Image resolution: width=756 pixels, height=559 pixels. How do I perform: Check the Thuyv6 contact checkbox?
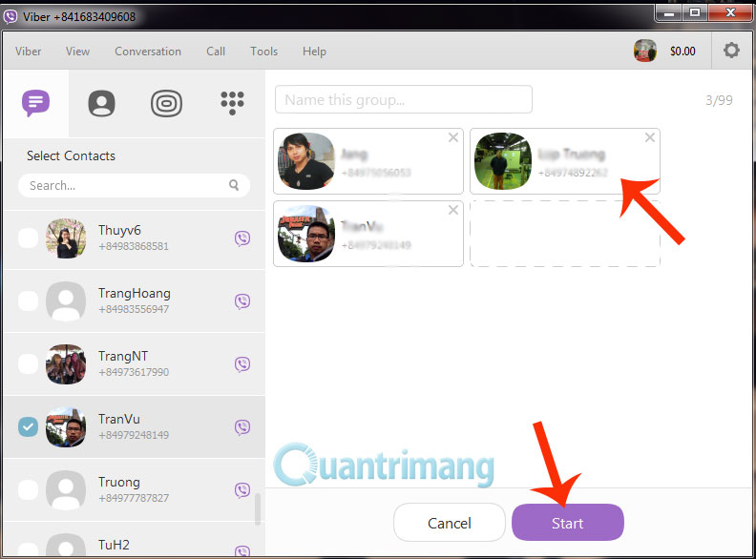click(28, 238)
